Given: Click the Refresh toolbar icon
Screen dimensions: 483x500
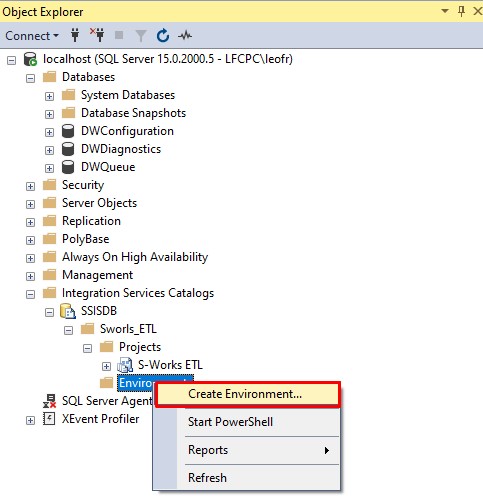Looking at the screenshot, I should tap(163, 35).
